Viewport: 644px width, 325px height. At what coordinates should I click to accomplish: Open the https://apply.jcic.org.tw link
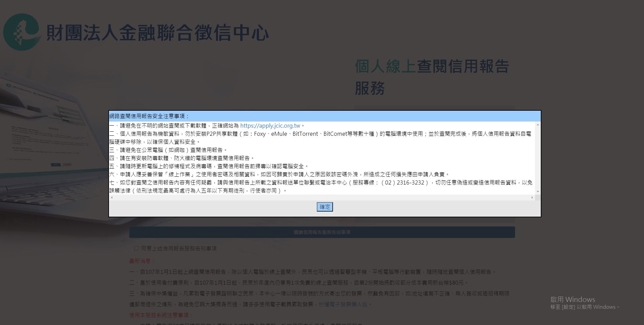270,126
